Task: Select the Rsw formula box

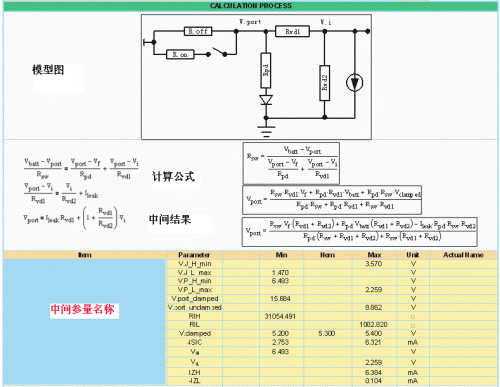Action: point(291,163)
